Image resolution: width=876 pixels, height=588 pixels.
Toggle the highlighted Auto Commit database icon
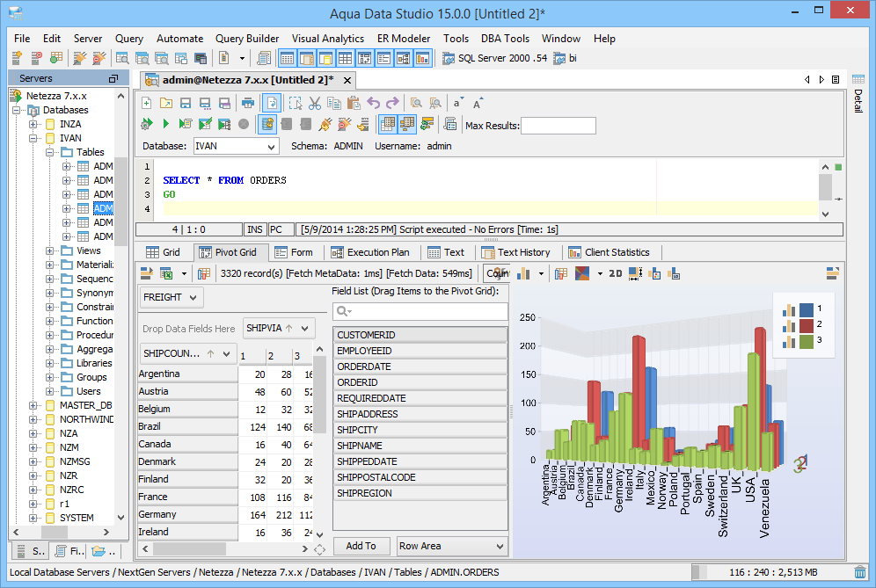pyautogui.click(x=267, y=124)
